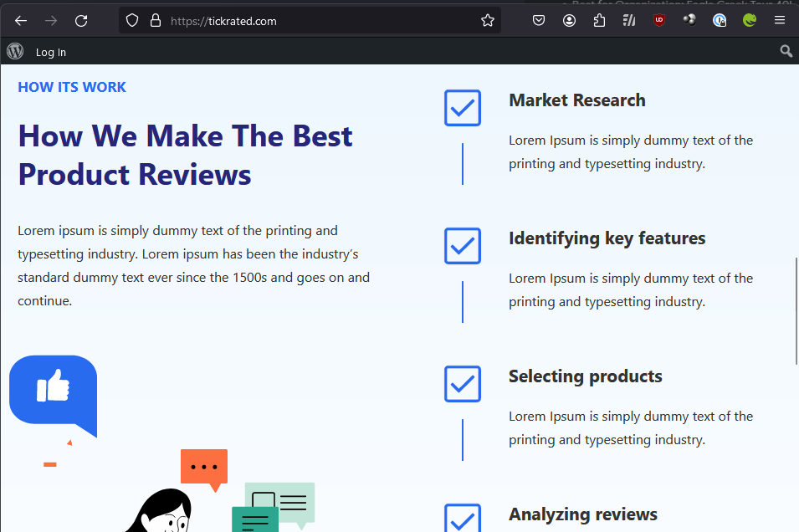Open the Pocket save icon
Screen dimensions: 799x532
point(540,21)
